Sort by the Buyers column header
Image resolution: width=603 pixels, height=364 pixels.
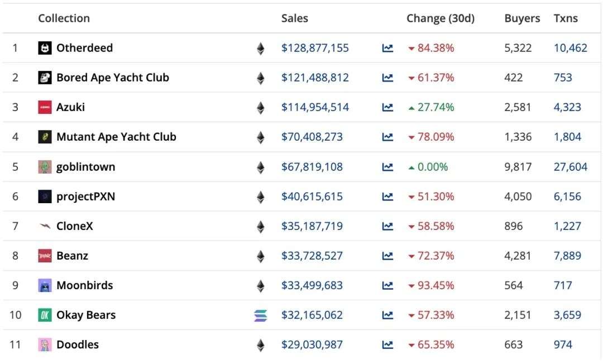[x=522, y=18]
